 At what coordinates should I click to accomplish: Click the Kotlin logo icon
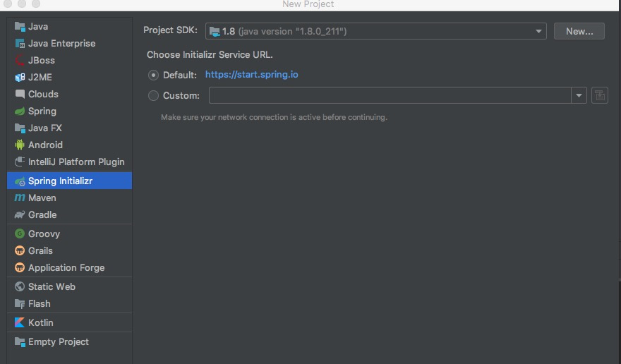click(20, 322)
